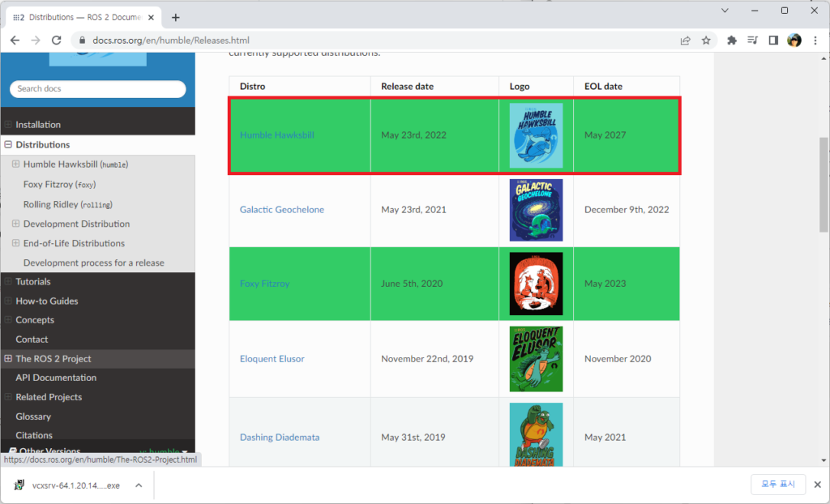Screen dimensions: 830x504
Task: Open Development process for a release
Action: click(94, 263)
